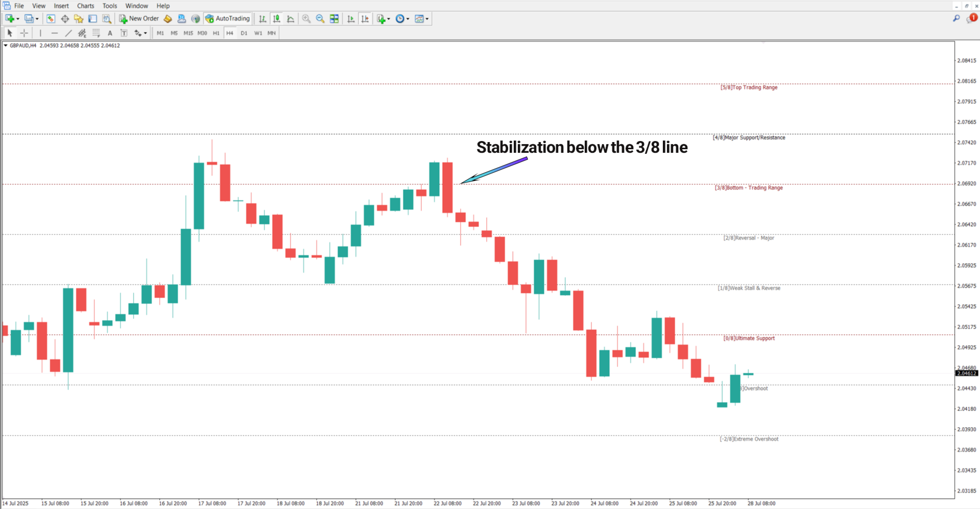
Task: Select the Vertical Line tool
Action: point(40,33)
